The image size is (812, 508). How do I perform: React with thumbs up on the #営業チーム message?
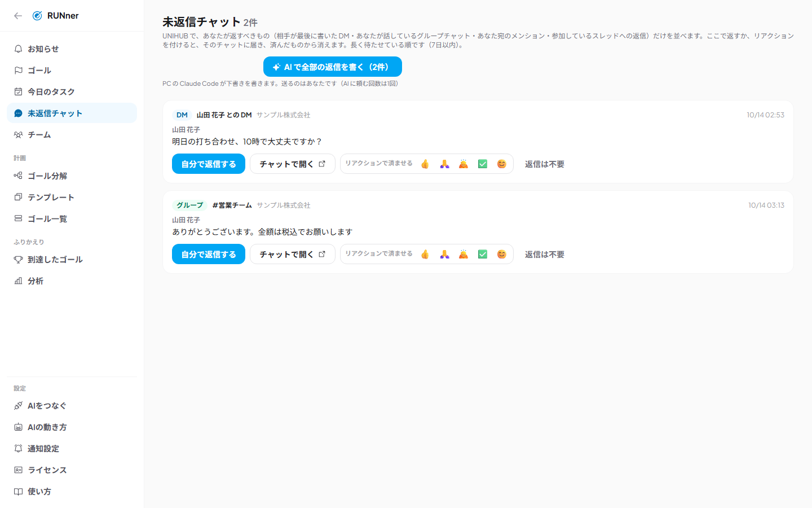coord(425,254)
